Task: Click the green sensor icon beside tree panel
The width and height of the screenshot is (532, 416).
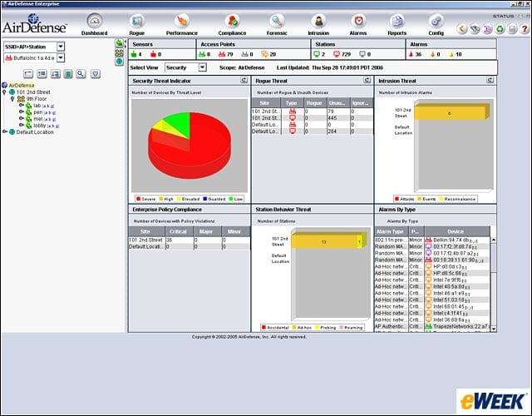Action: coord(119,43)
